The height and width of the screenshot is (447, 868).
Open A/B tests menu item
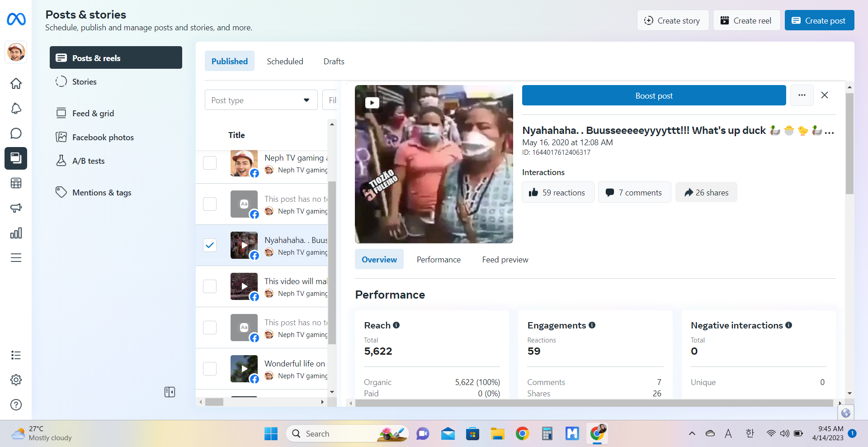[116, 161]
